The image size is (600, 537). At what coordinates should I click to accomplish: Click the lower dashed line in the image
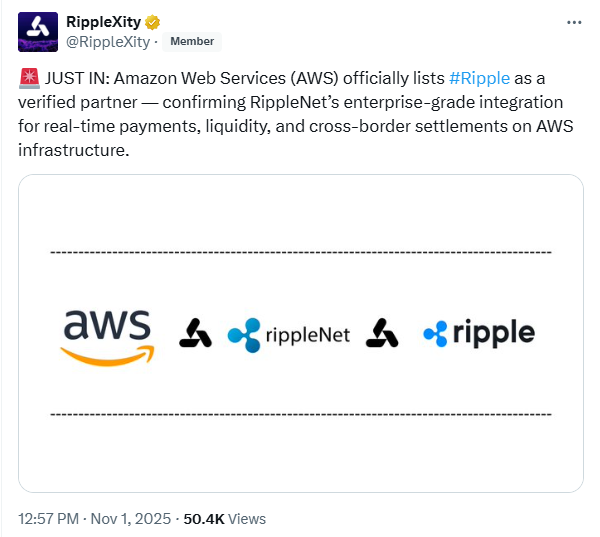coord(300,413)
